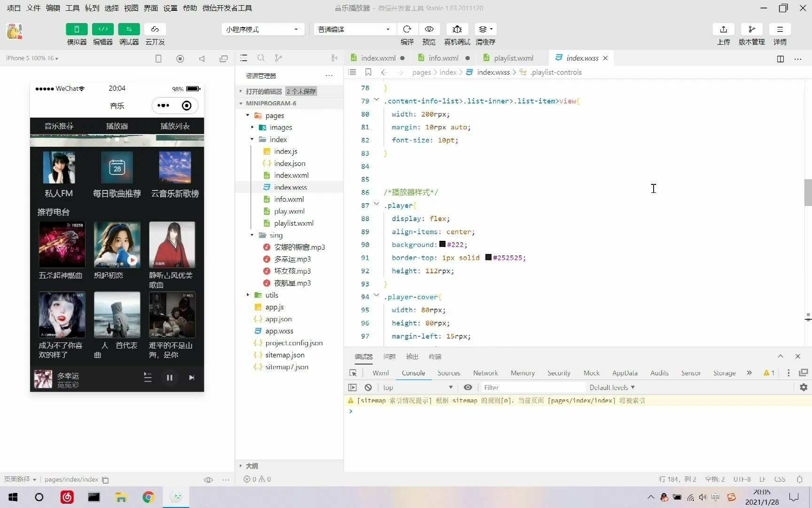Open project details icon
This screenshot has height=508, width=812.
tap(780, 29)
